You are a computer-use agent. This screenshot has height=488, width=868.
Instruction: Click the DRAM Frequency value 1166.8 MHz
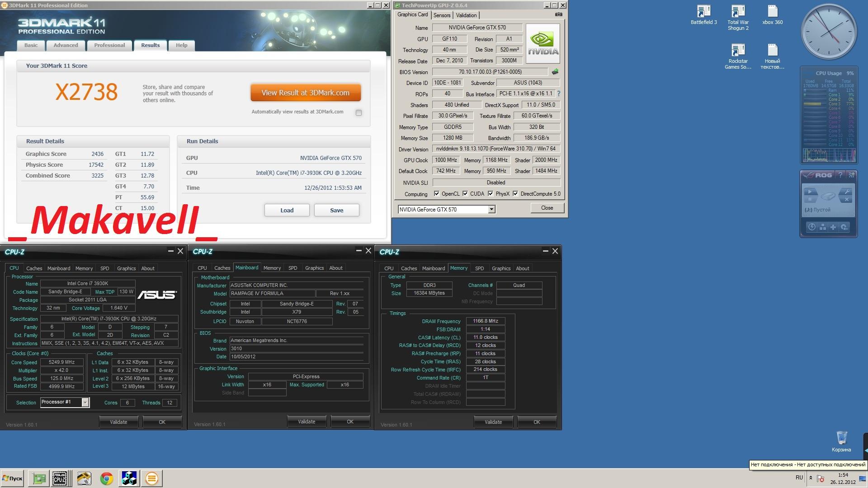click(486, 321)
